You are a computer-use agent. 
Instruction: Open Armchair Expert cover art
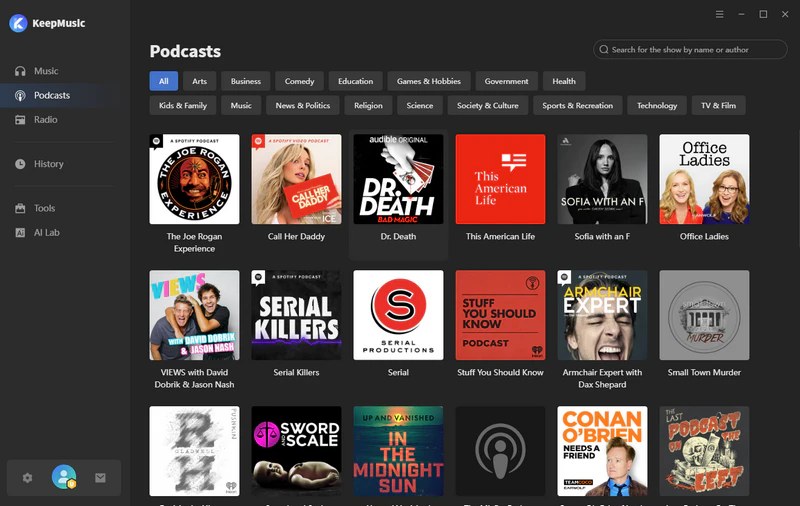coord(603,315)
